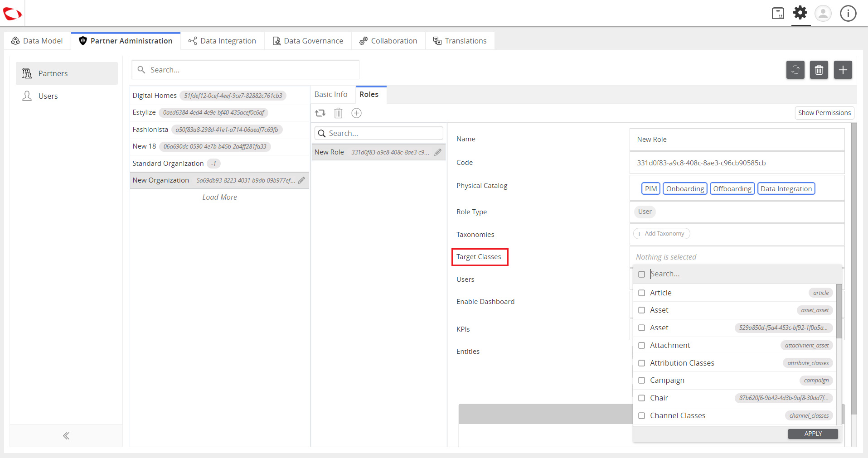Click the PIM catalog tag
The image size is (868, 458).
click(651, 189)
